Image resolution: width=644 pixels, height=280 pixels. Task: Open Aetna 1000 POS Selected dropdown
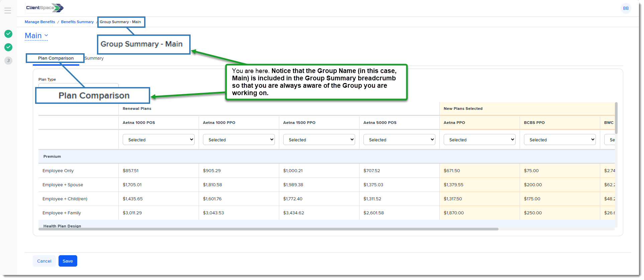tap(158, 140)
